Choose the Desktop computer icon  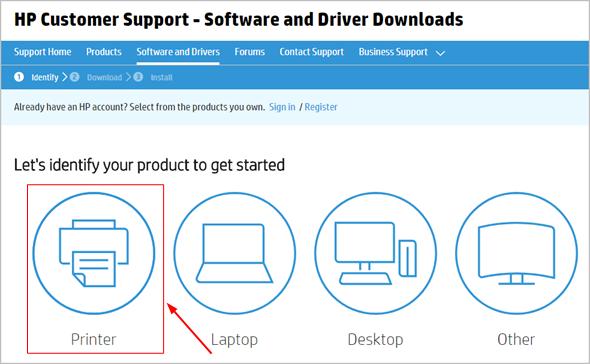click(376, 253)
